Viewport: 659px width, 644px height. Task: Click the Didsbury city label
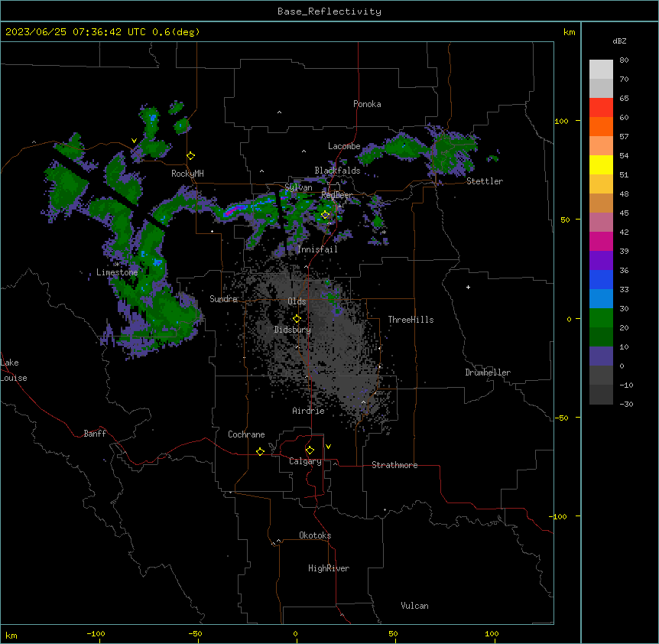point(293,330)
